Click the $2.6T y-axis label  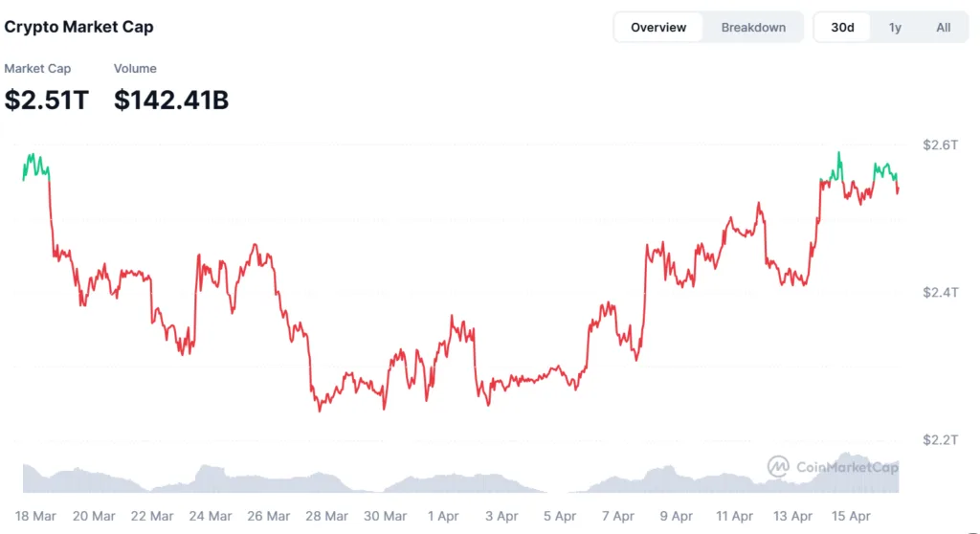940,145
